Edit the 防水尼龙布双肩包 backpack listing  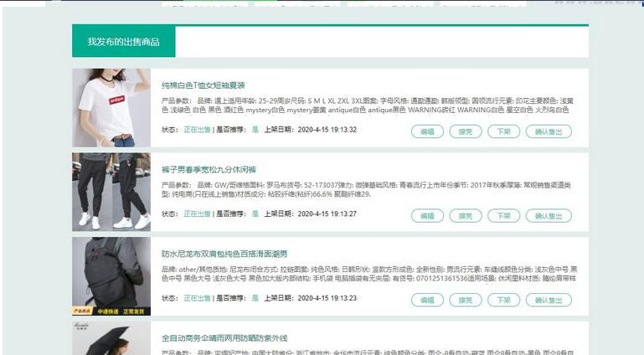(426, 300)
